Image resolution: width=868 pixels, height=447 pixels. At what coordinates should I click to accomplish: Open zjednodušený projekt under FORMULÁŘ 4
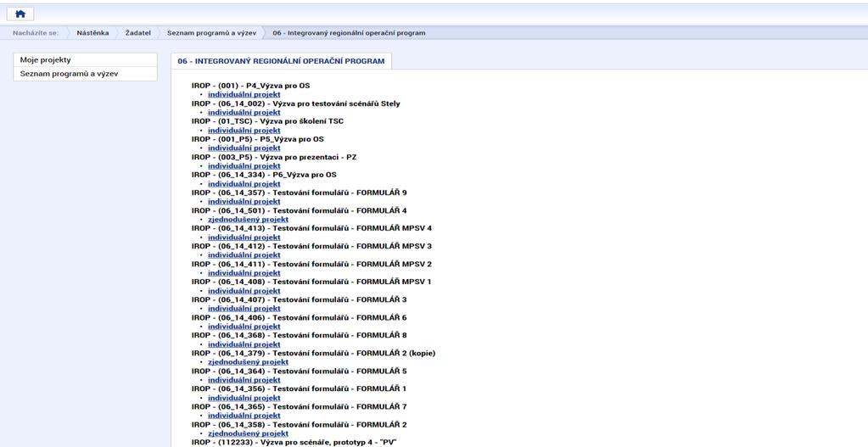248,219
